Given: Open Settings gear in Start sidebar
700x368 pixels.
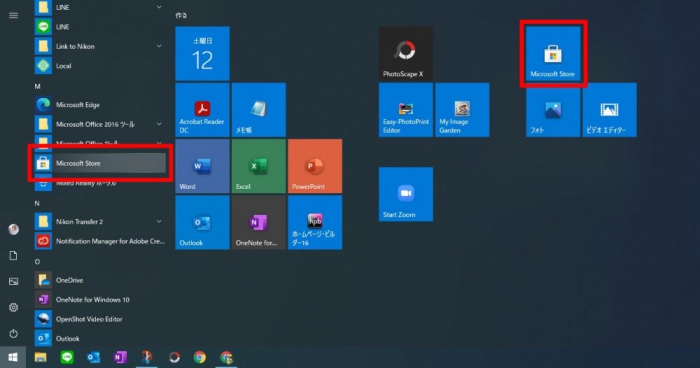Looking at the screenshot, I should click(x=13, y=307).
